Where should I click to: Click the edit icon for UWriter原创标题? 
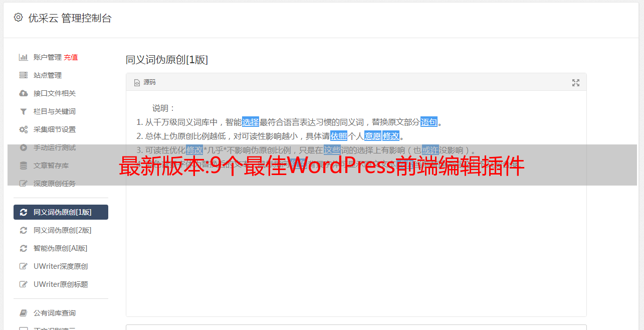pyautogui.click(x=24, y=284)
